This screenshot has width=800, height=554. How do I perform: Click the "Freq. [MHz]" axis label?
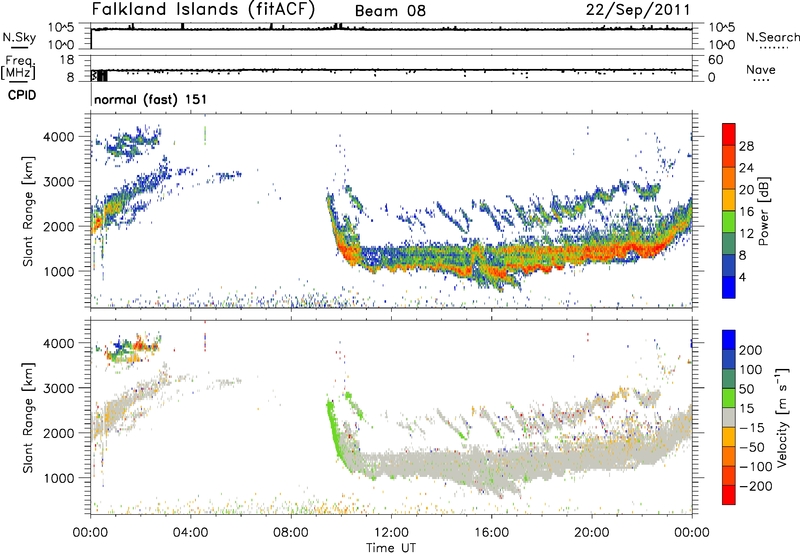(19, 67)
